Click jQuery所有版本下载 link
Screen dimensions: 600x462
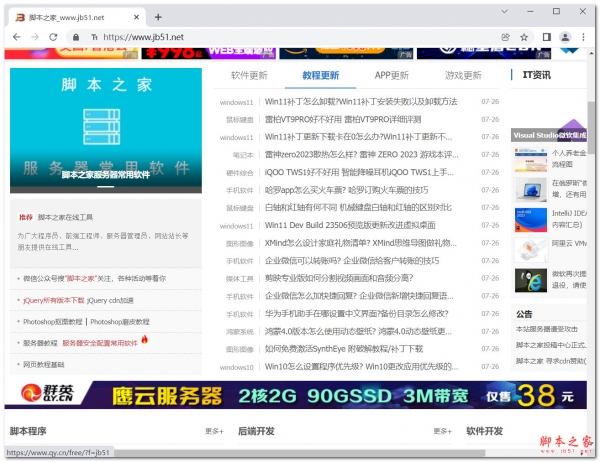[54, 300]
